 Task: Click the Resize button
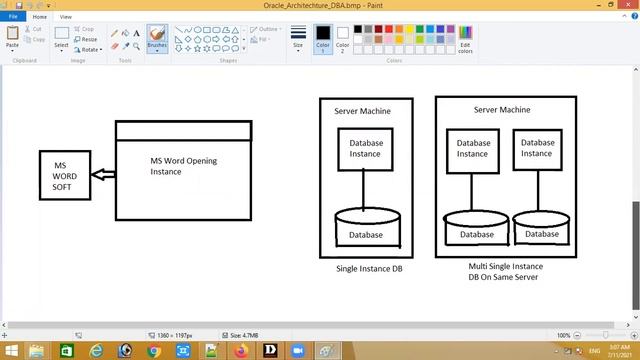[x=86, y=40]
